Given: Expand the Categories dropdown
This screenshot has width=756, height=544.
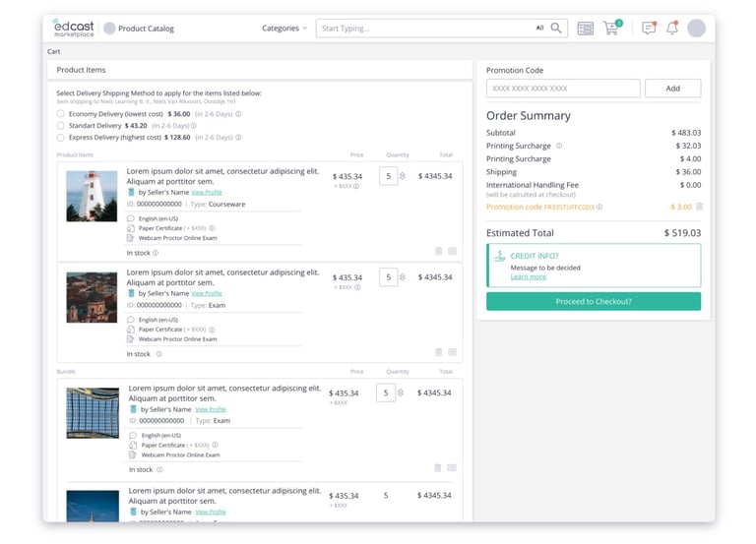Looking at the screenshot, I should pyautogui.click(x=283, y=29).
